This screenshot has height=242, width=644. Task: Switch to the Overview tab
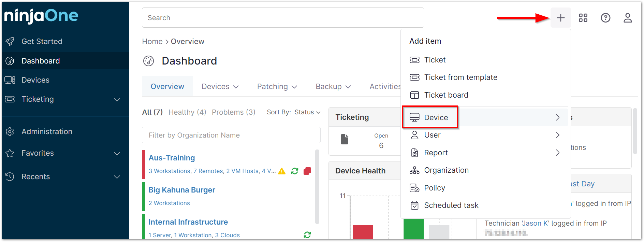(167, 87)
